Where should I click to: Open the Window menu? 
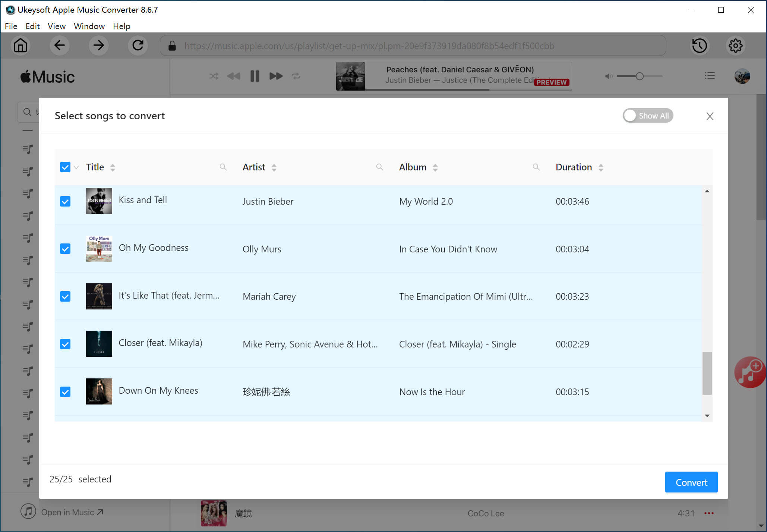point(89,26)
